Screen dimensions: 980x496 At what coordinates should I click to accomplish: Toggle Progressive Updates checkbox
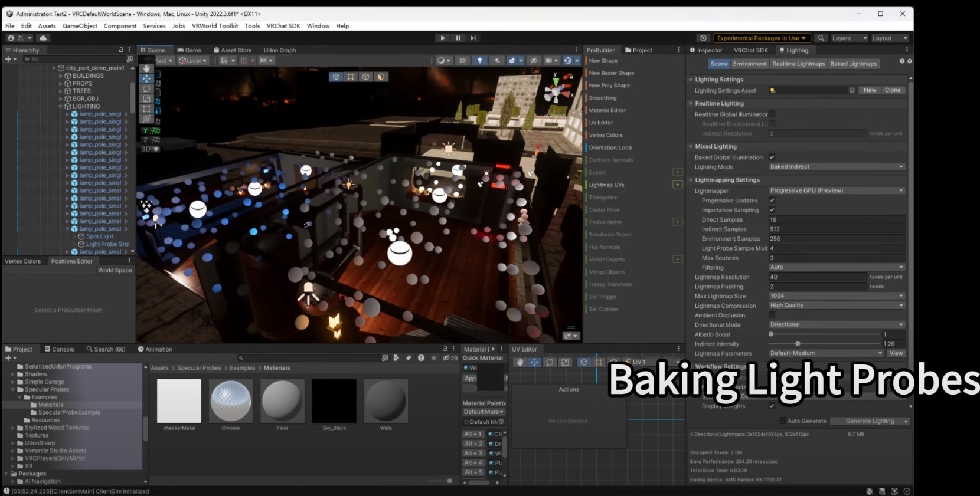click(x=772, y=201)
